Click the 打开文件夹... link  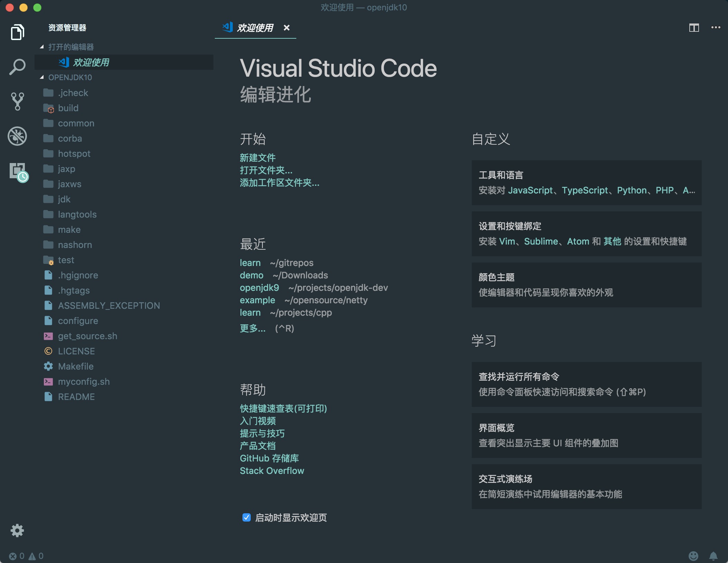click(x=266, y=170)
